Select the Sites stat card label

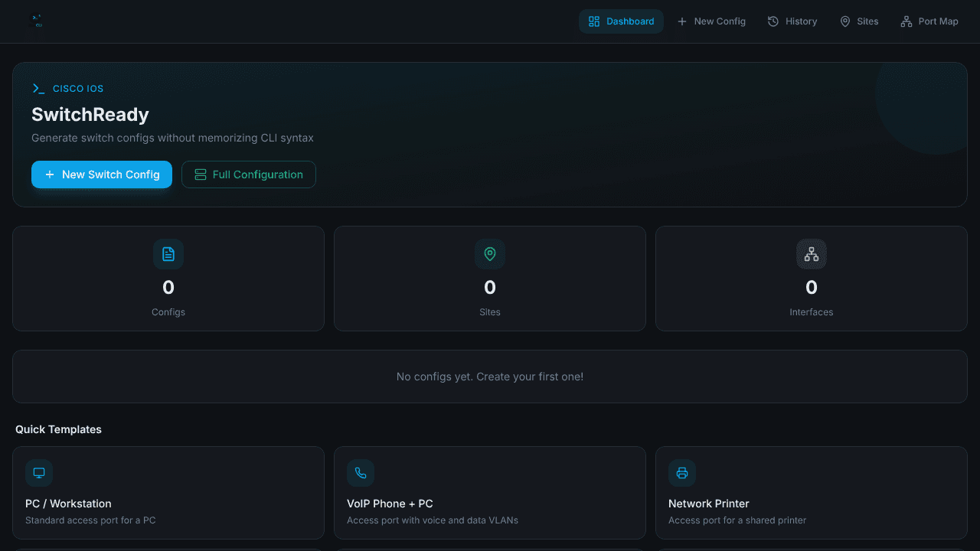point(490,312)
